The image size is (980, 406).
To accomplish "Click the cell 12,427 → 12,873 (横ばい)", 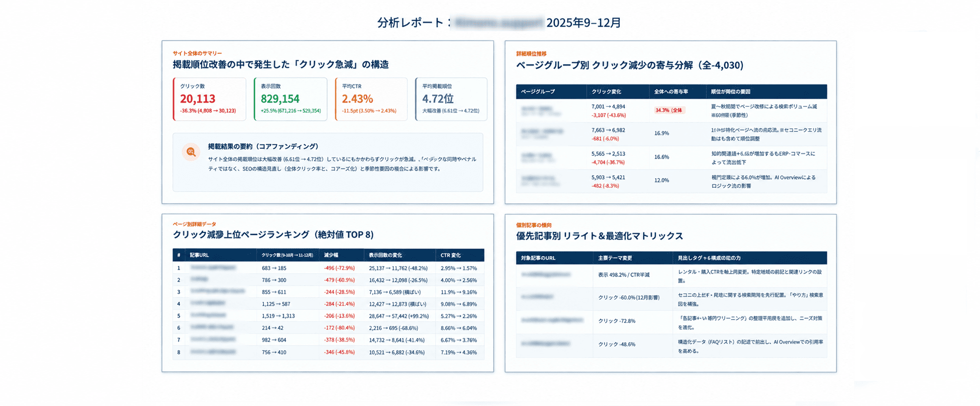I will click(398, 304).
